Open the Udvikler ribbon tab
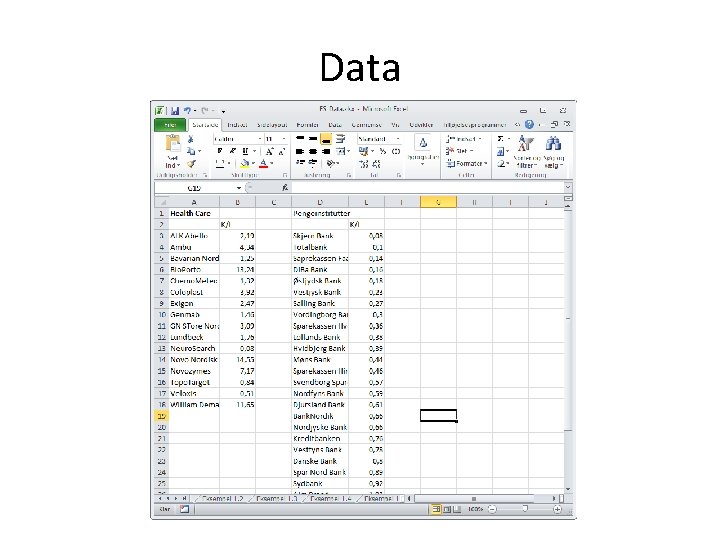 (x=421, y=125)
